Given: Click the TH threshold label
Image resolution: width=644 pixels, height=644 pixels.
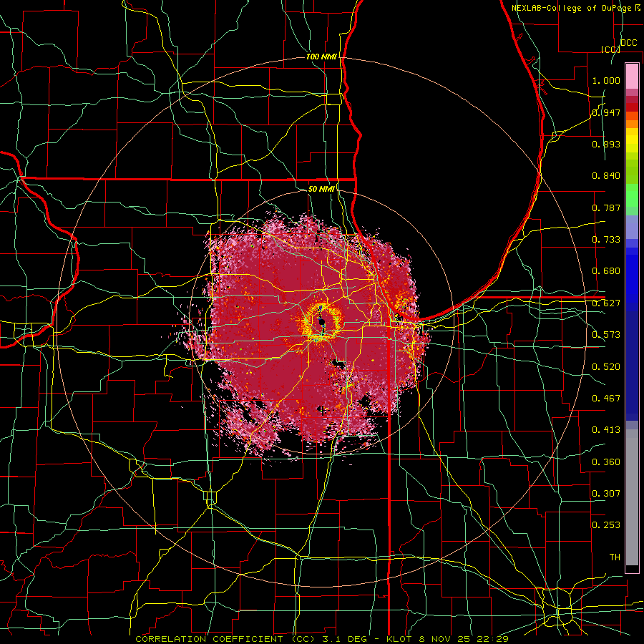Looking at the screenshot, I should pyautogui.click(x=615, y=557).
